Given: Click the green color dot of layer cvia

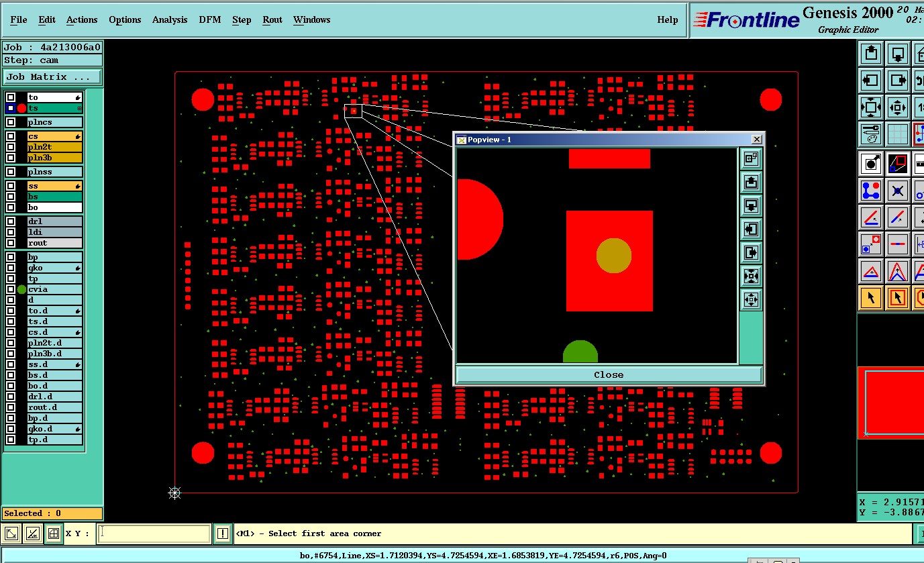Looking at the screenshot, I should click(x=21, y=289).
